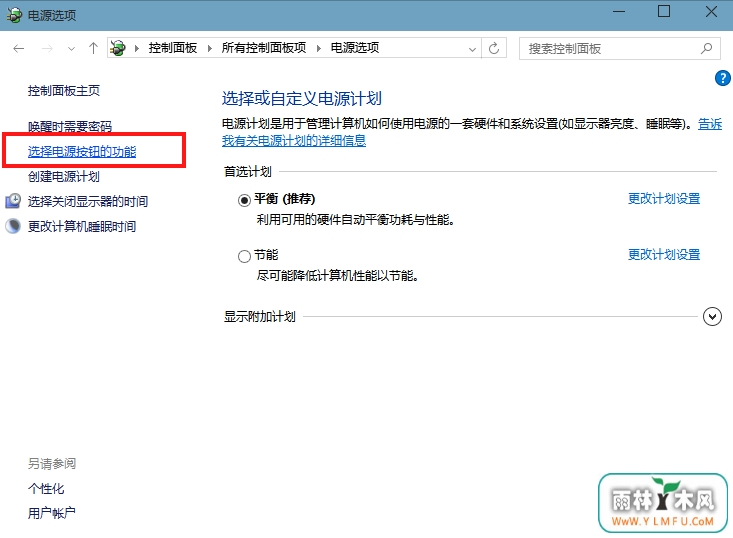Minimize the 电源选项 window
733x538 pixels.
coord(619,11)
